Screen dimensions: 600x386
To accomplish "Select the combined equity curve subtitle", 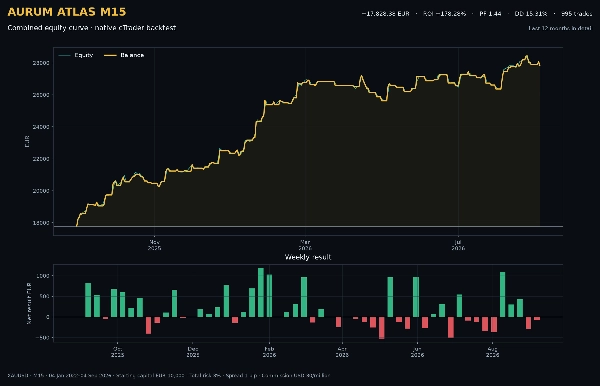I will click(91, 28).
